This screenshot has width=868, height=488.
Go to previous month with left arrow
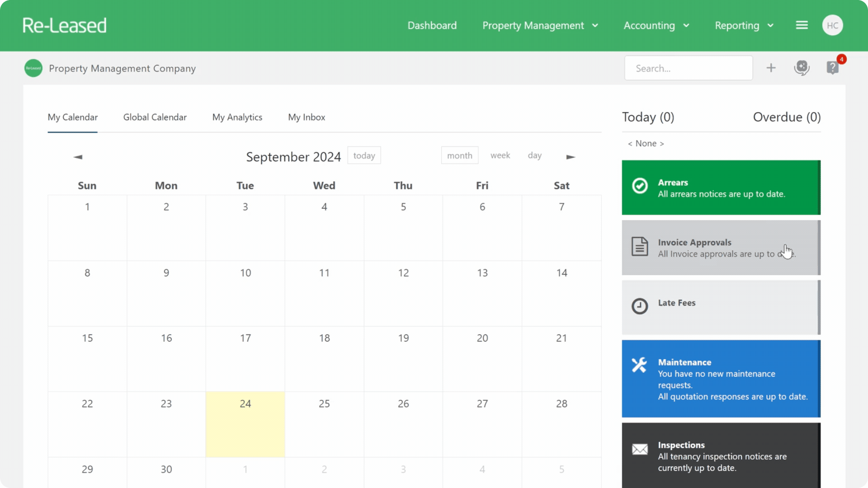[78, 157]
